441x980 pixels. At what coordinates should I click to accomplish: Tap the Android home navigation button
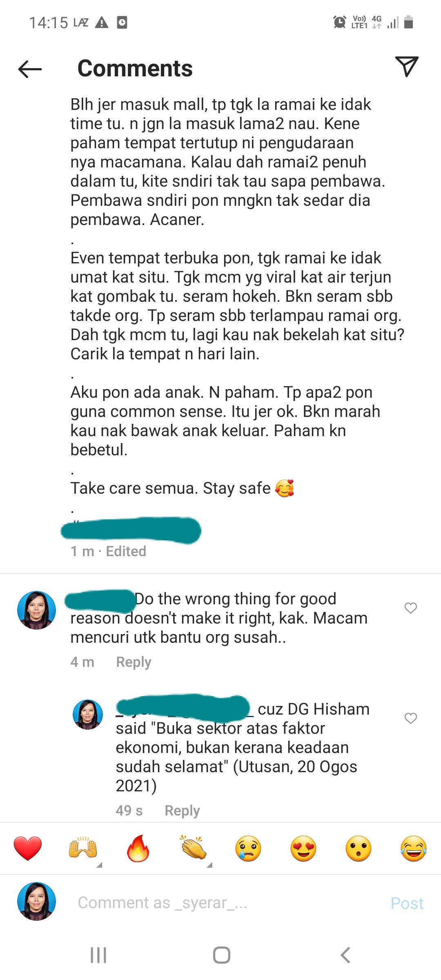point(221,955)
